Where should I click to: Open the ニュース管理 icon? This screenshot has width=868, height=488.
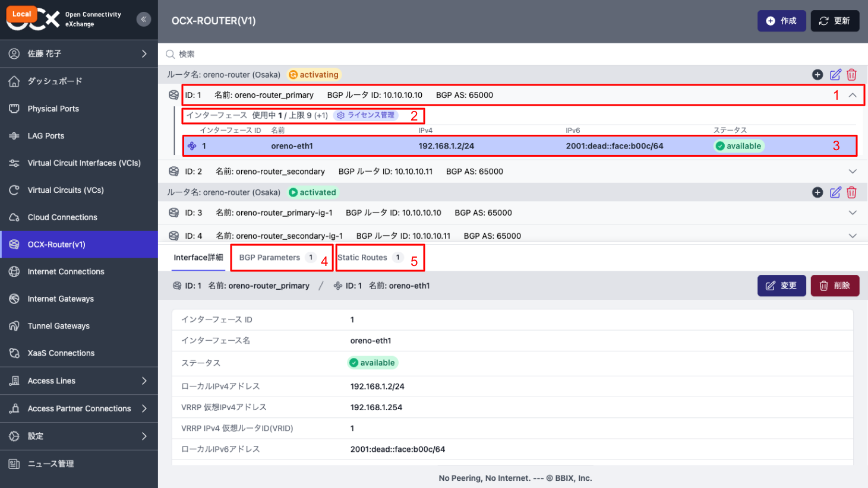[14, 464]
